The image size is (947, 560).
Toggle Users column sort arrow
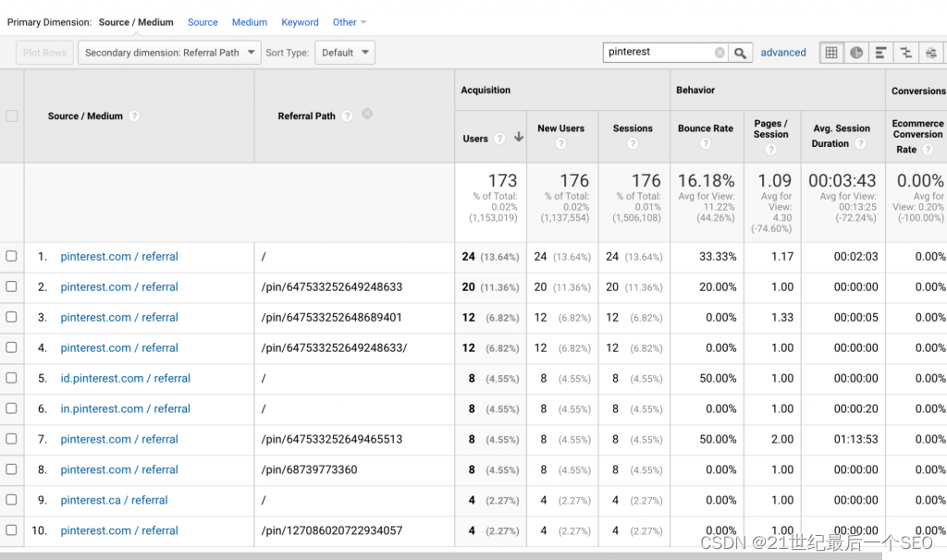518,137
